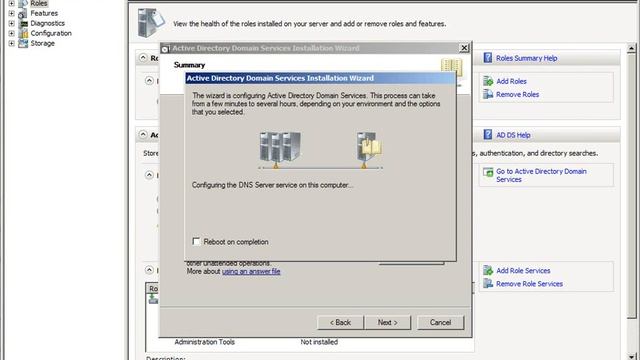This screenshot has width=640, height=360.
Task: Click the Add Roles icon
Action: click(x=488, y=81)
